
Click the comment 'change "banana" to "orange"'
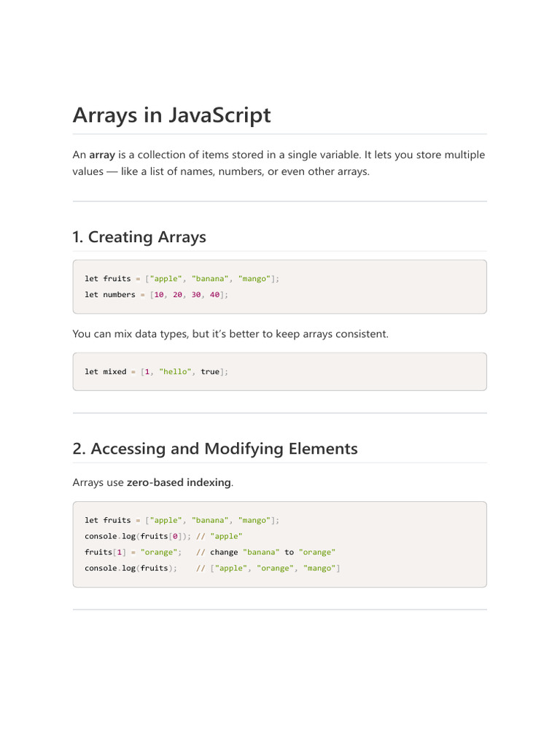pyautogui.click(x=265, y=553)
